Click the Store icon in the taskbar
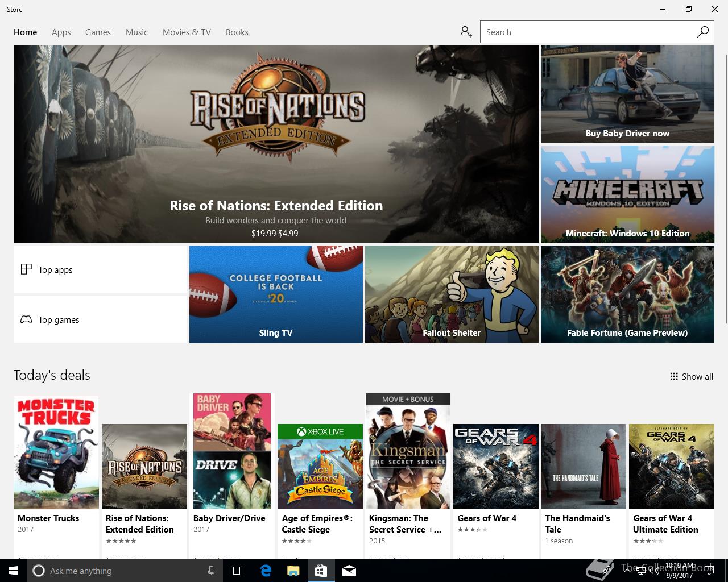The height and width of the screenshot is (582, 728). coord(321,571)
